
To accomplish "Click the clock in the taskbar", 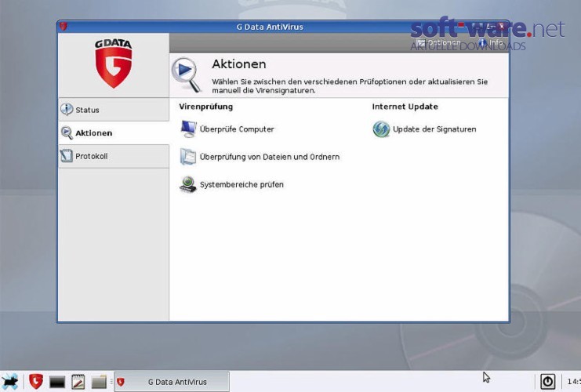I will tap(574, 382).
